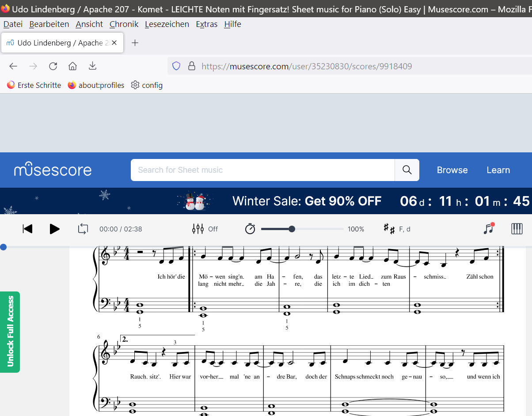
Task: Toggle loop playback icon
Action: coord(83,229)
